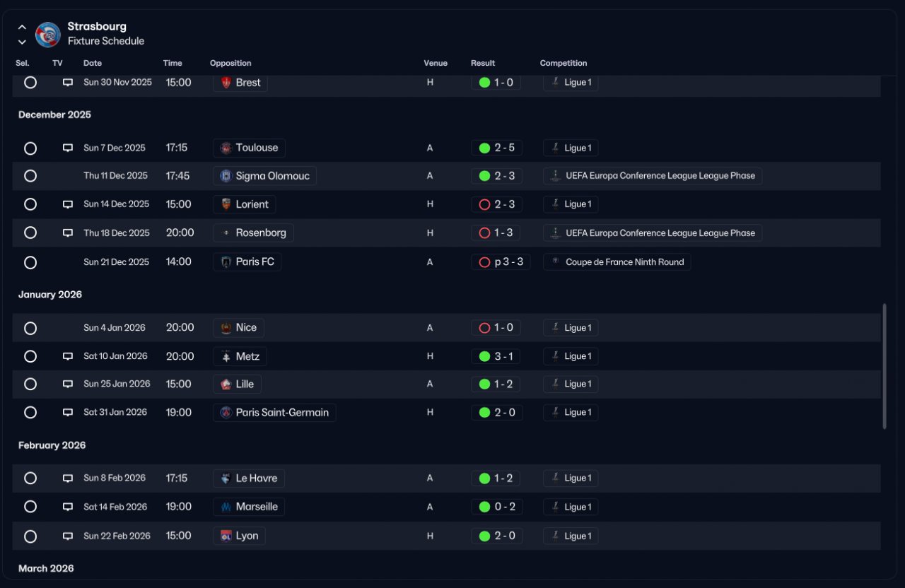This screenshot has height=588, width=905.
Task: Click the down chevron beside Strasbourg crest
Action: [x=22, y=42]
